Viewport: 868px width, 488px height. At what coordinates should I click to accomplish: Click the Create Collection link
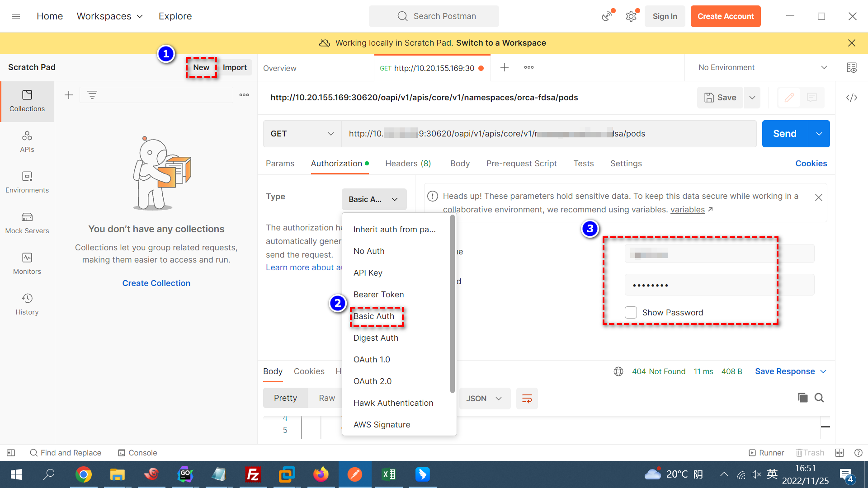tap(156, 283)
